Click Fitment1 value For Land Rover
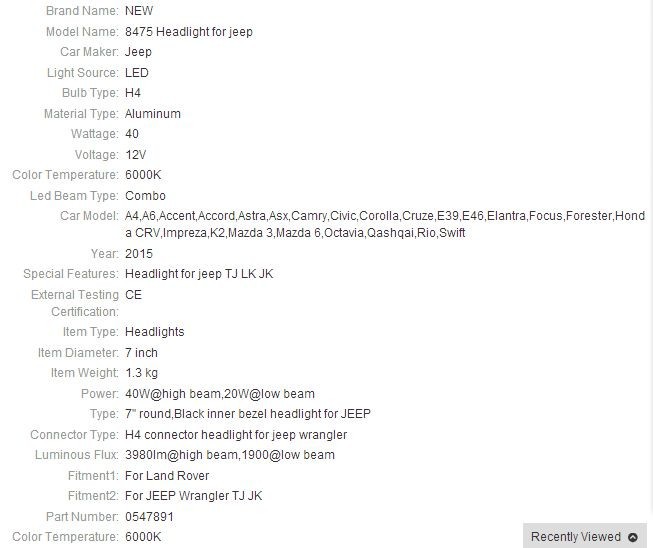 pyautogui.click(x=167, y=476)
